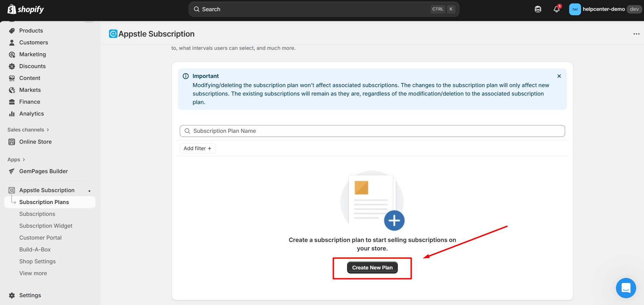The width and height of the screenshot is (644, 305).
Task: Open the Markets section
Action: pos(30,90)
